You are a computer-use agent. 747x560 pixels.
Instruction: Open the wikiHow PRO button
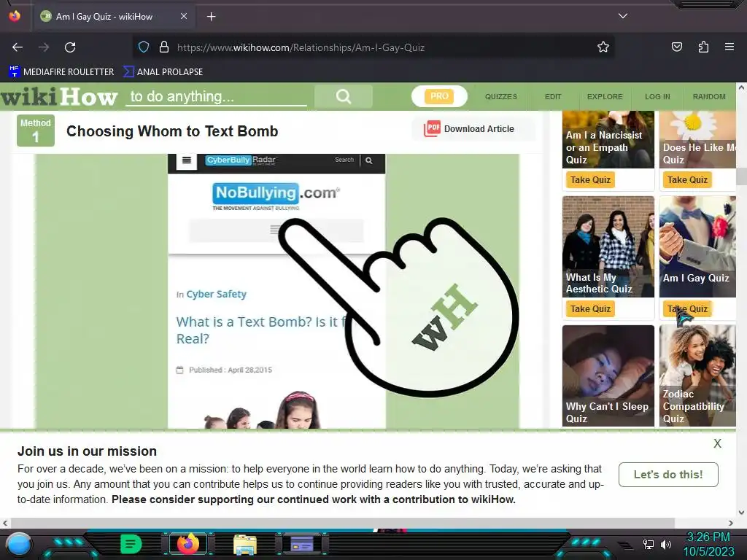[x=439, y=96]
